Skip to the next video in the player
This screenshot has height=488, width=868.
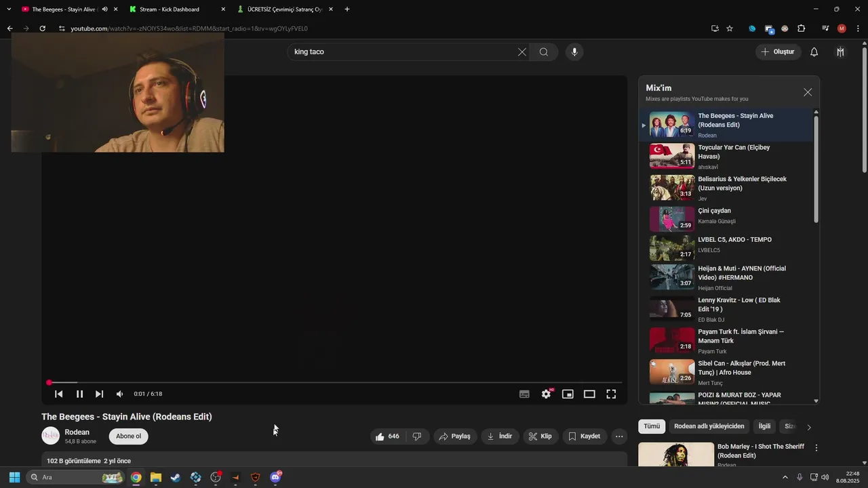pyautogui.click(x=99, y=394)
